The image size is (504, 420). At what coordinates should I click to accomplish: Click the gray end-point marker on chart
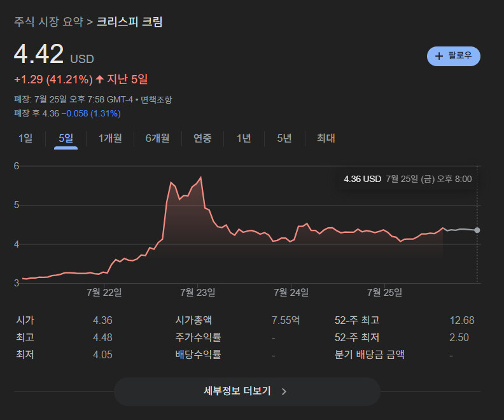tap(477, 230)
